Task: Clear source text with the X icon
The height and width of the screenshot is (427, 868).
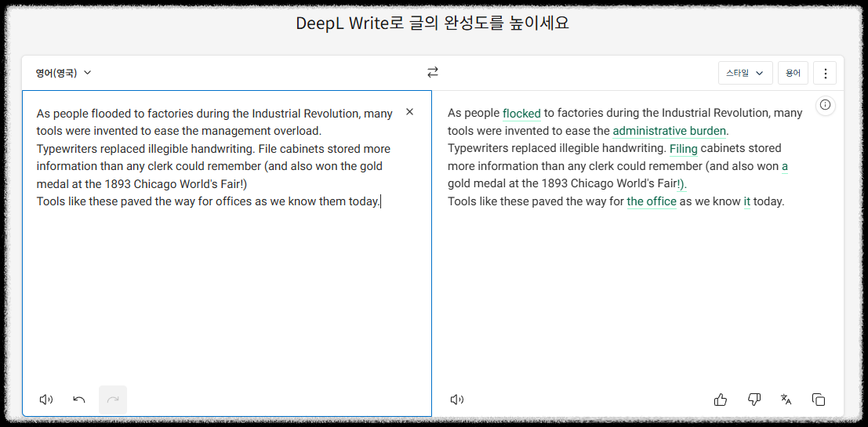Action: pyautogui.click(x=409, y=112)
